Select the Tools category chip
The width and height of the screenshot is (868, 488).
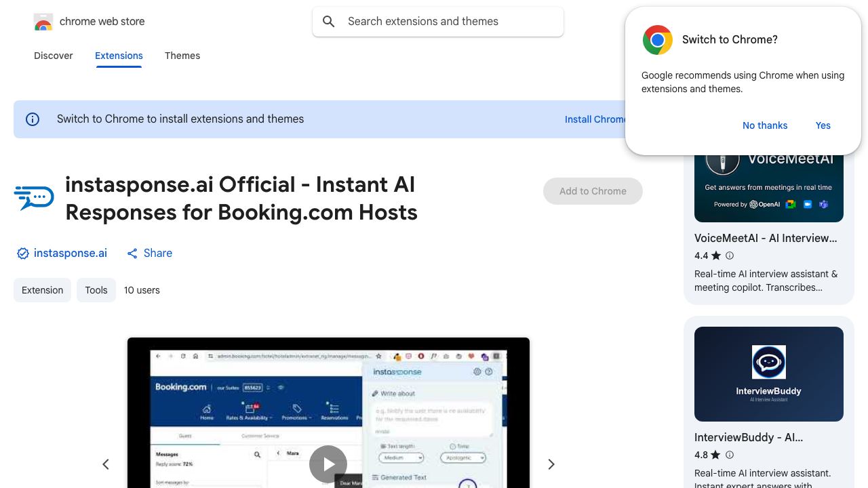tap(96, 290)
